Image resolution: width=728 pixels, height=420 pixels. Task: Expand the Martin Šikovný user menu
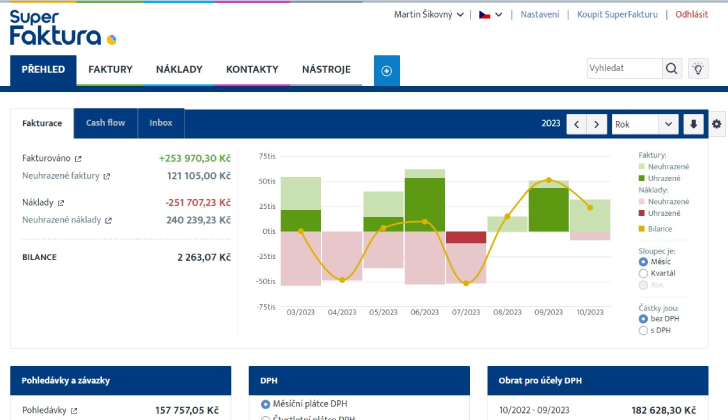click(x=430, y=15)
